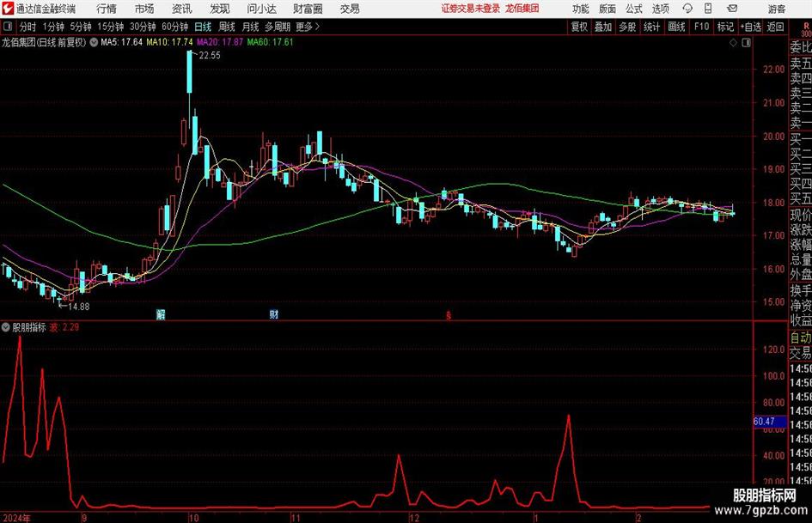The image size is (812, 523).
Task: Click the 叠加 overlay button
Action: pos(603,27)
